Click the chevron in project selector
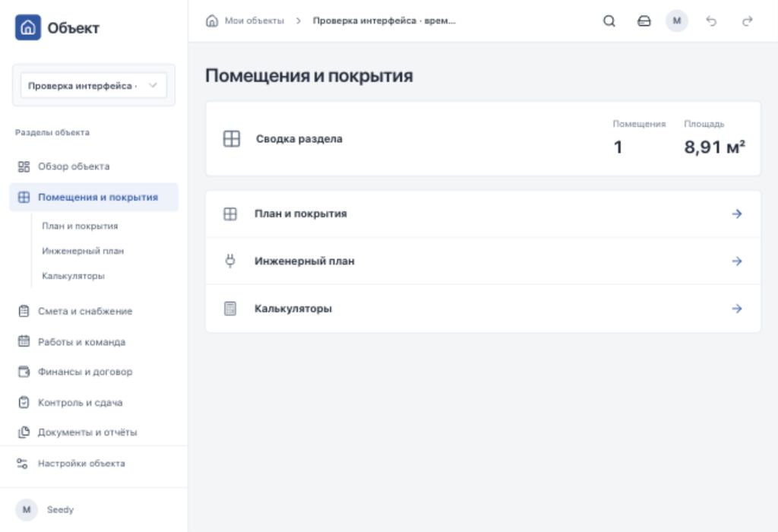 [153, 85]
